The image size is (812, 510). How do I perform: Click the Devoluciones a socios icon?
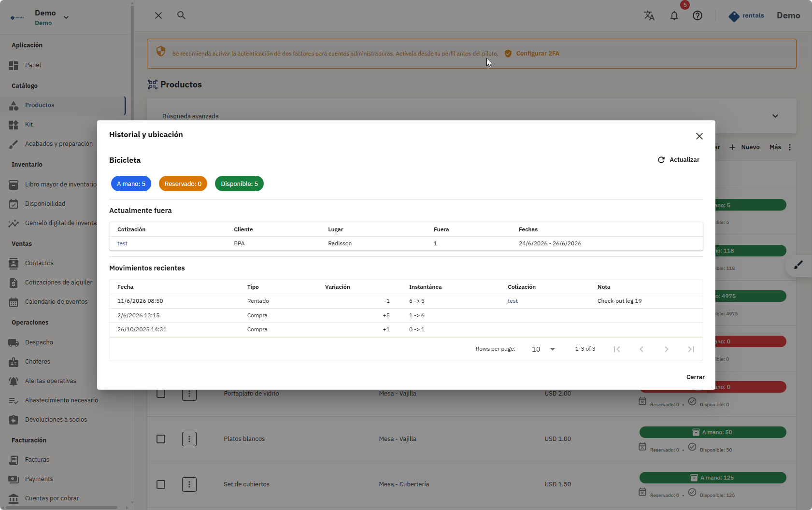point(14,420)
